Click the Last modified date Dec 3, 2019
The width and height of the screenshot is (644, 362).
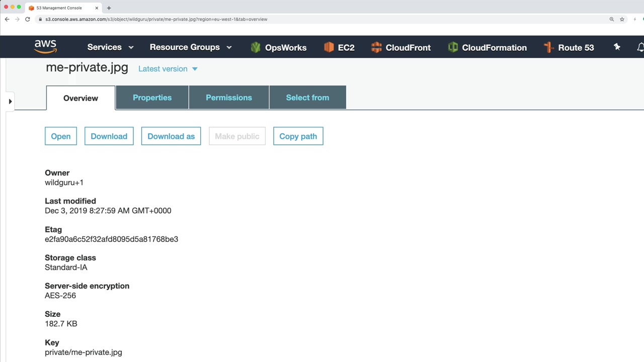(108, 211)
